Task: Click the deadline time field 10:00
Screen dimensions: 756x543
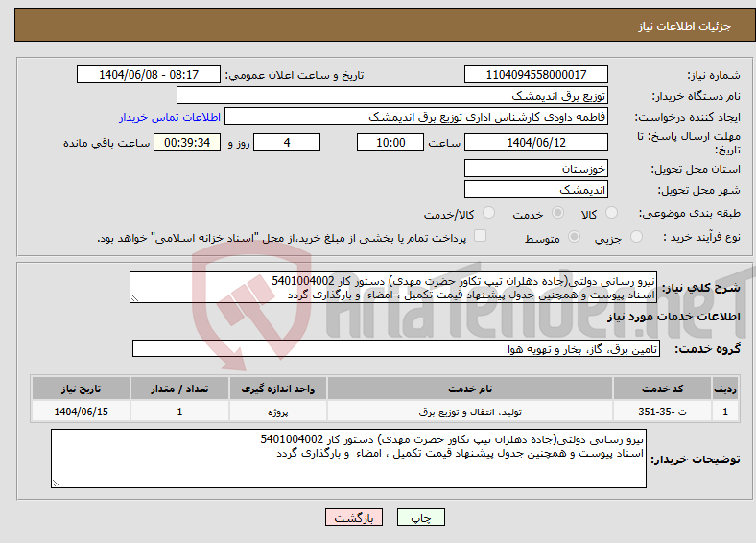Action: tap(390, 142)
